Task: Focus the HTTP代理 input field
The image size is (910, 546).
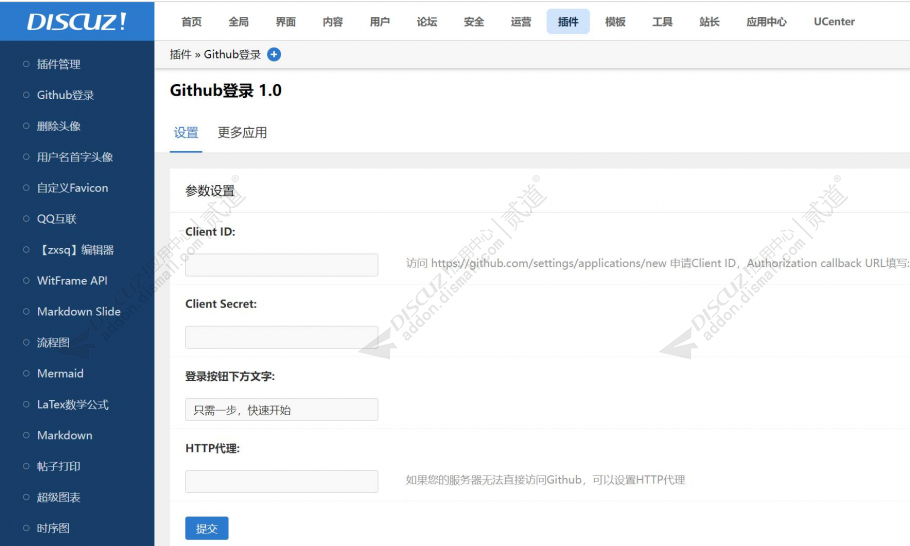Action: click(x=281, y=481)
